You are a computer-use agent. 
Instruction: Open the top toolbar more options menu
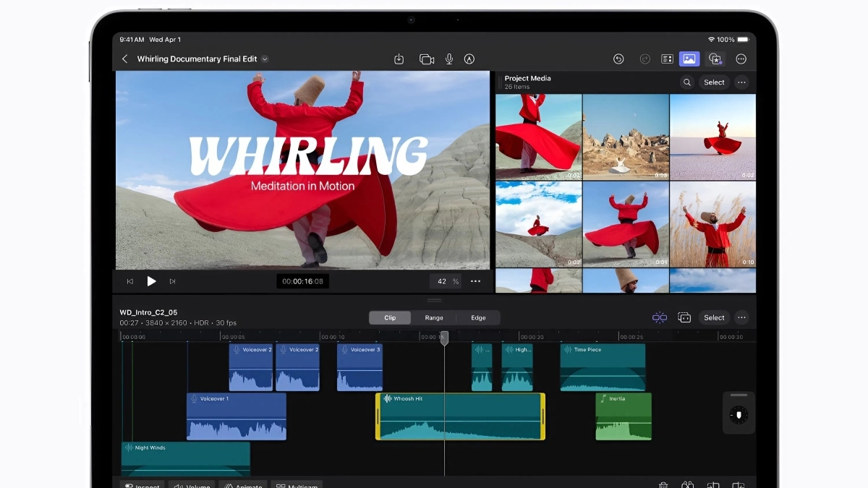tap(741, 59)
